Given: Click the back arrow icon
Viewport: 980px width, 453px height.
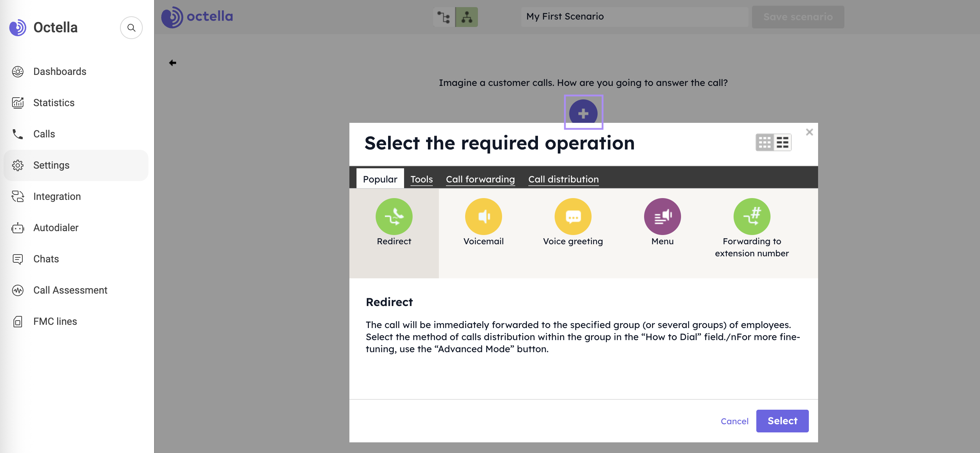Looking at the screenshot, I should point(172,63).
